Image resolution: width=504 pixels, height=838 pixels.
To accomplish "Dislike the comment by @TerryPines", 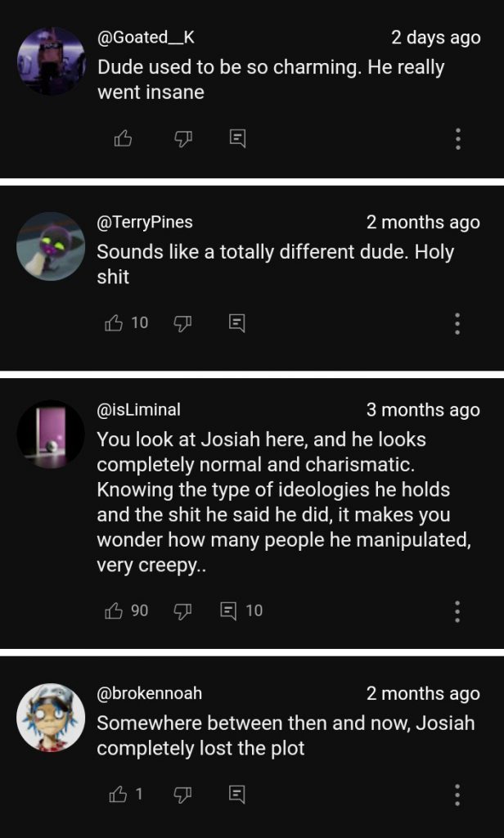I will 183,323.
